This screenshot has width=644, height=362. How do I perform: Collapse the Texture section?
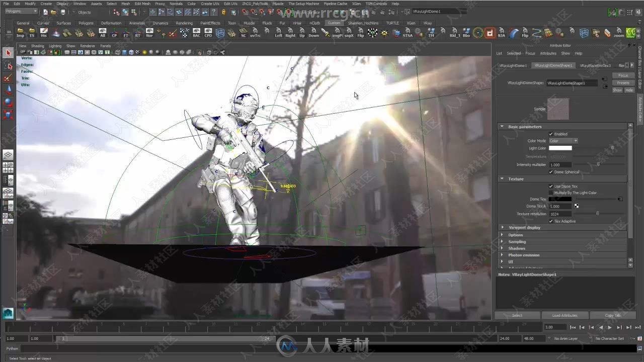[502, 179]
